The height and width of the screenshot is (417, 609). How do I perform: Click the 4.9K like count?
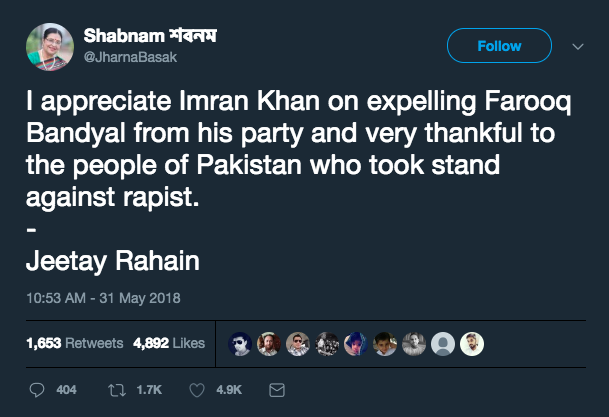(x=228, y=389)
